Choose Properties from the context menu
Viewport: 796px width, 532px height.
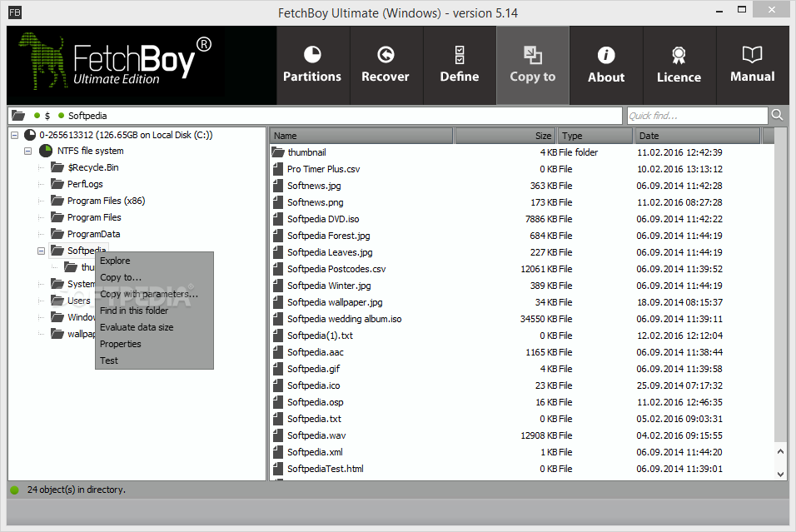coord(154,344)
